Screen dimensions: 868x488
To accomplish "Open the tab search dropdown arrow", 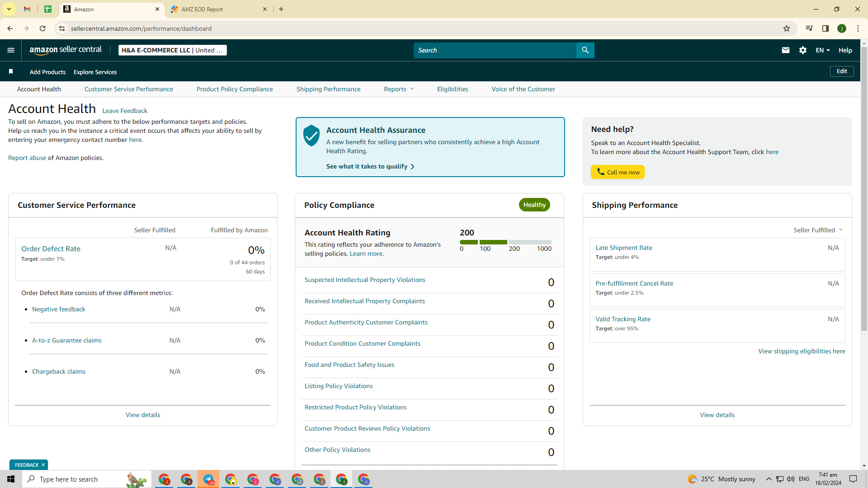I will [9, 9].
